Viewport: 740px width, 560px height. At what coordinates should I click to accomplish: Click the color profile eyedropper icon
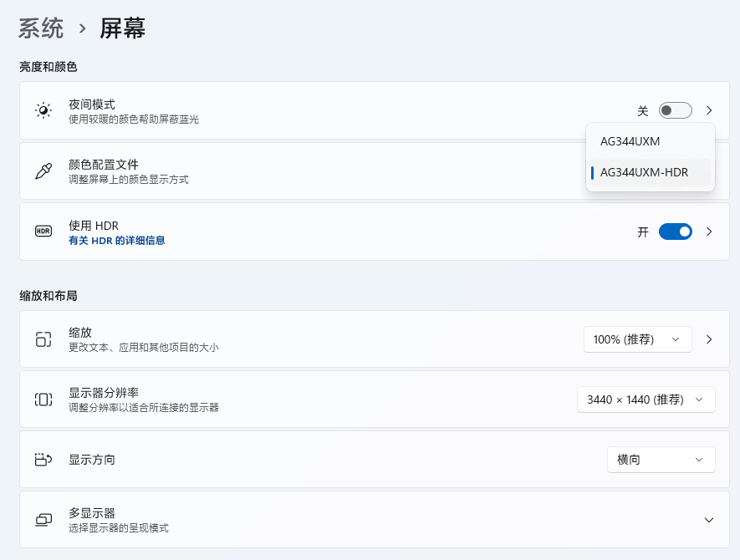point(43,171)
